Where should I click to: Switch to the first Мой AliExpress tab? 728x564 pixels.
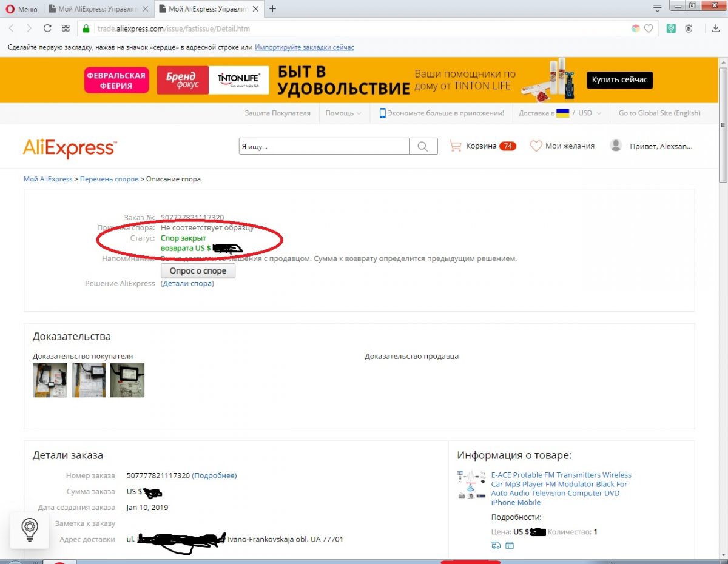pyautogui.click(x=97, y=9)
